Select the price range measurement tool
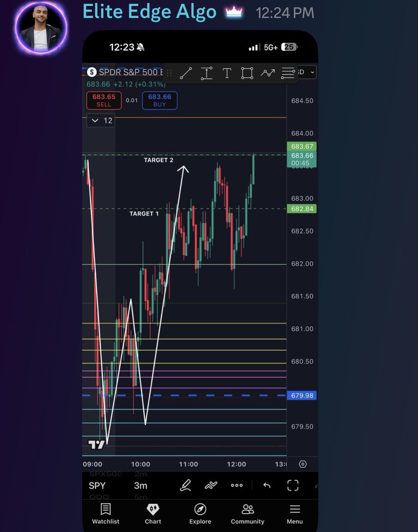 [x=207, y=73]
